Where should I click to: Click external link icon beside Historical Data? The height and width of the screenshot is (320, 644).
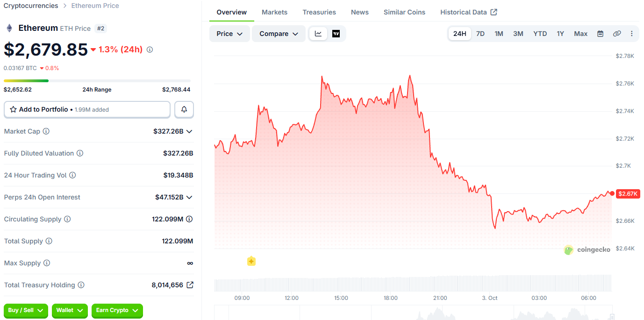pyautogui.click(x=494, y=12)
